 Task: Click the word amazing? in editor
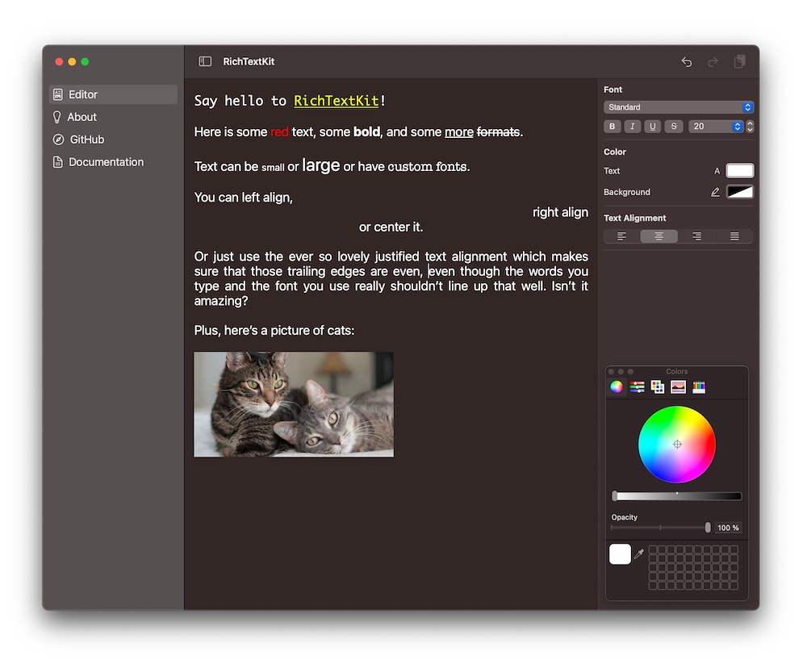pos(221,301)
